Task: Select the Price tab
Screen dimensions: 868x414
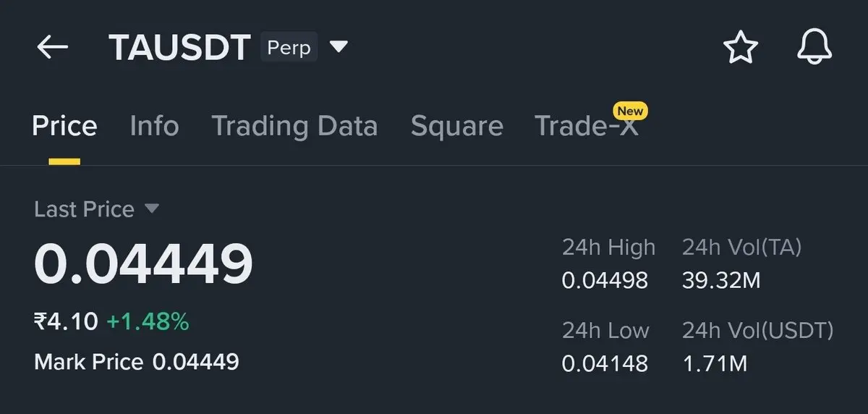Action: (64, 126)
